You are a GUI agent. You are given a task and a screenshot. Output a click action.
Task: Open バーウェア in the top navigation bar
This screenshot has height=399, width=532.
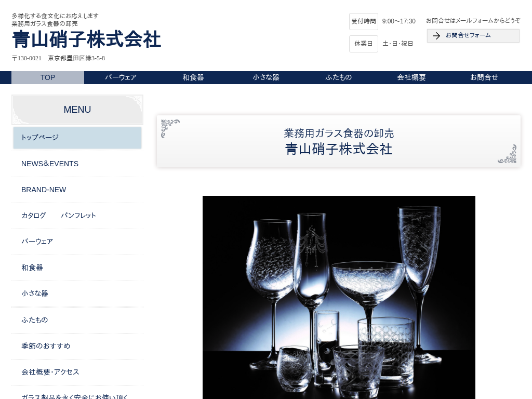point(121,77)
